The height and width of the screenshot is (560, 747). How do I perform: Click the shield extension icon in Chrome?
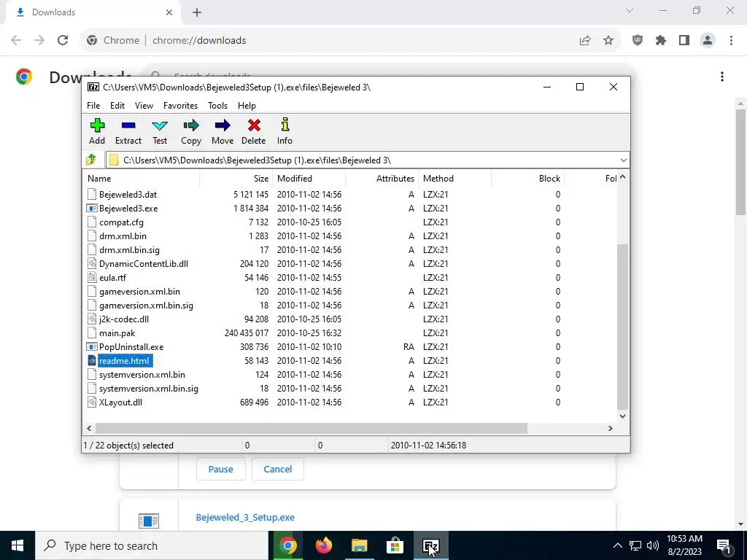point(638,41)
